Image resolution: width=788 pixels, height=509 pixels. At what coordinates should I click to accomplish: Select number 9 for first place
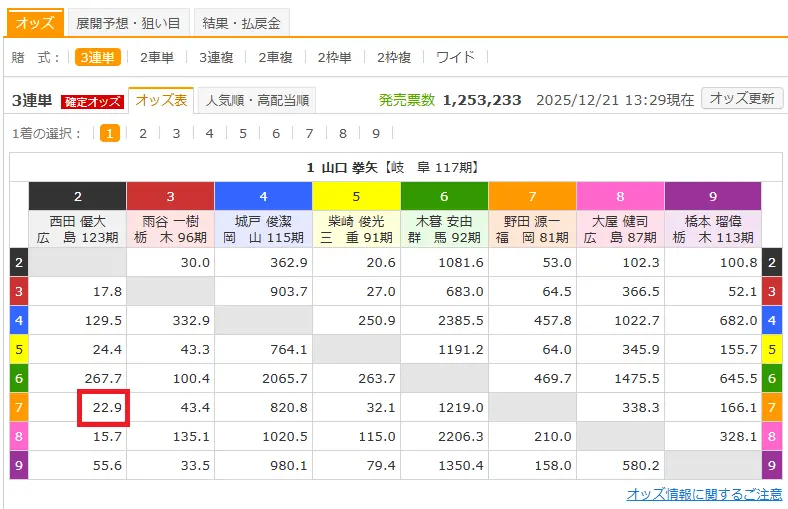coord(375,133)
